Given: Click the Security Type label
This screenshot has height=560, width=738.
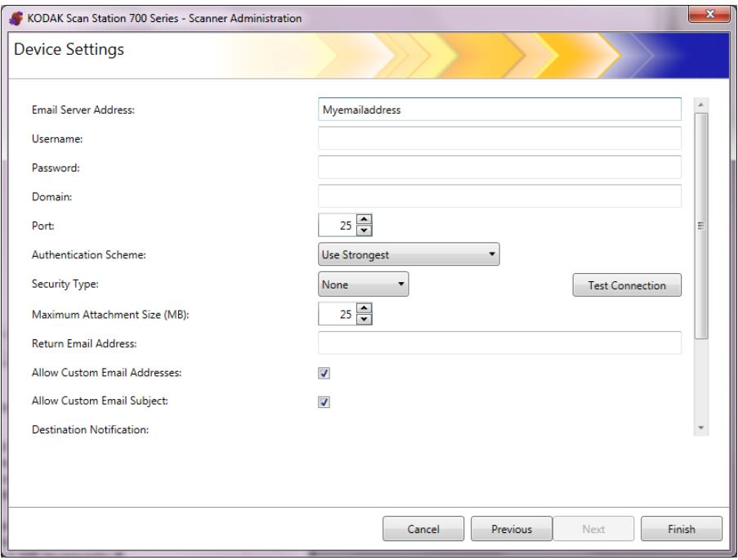Looking at the screenshot, I should pos(65,284).
